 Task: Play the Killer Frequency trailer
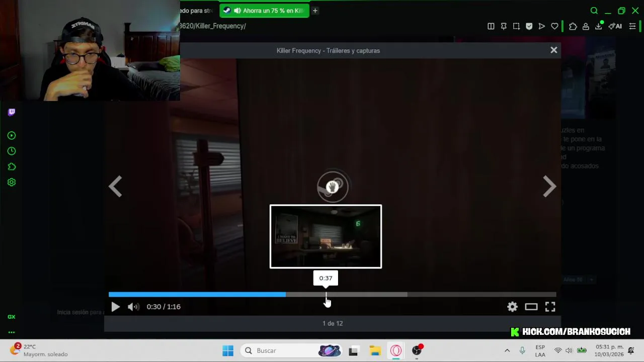pyautogui.click(x=115, y=307)
